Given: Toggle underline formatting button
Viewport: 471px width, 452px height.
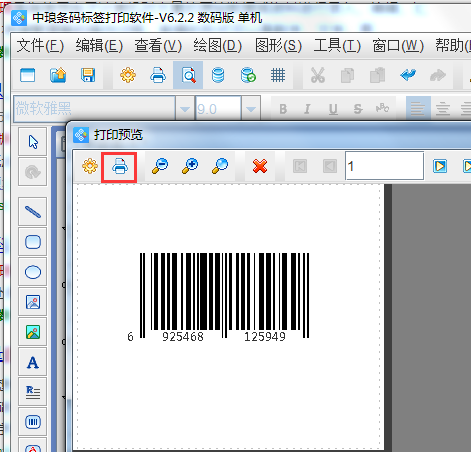Looking at the screenshot, I should coord(333,109).
